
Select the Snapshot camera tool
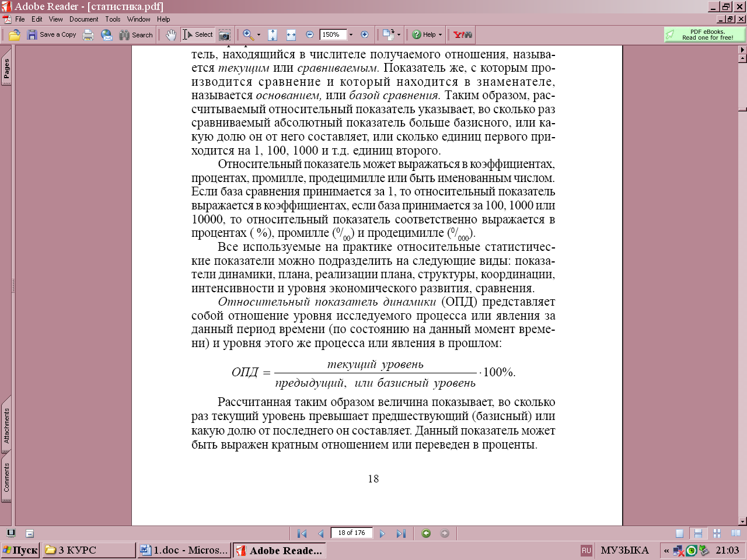(x=224, y=35)
